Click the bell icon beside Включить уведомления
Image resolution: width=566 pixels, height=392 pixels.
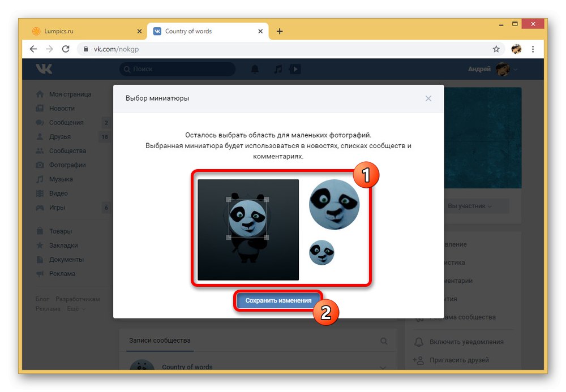click(x=419, y=342)
